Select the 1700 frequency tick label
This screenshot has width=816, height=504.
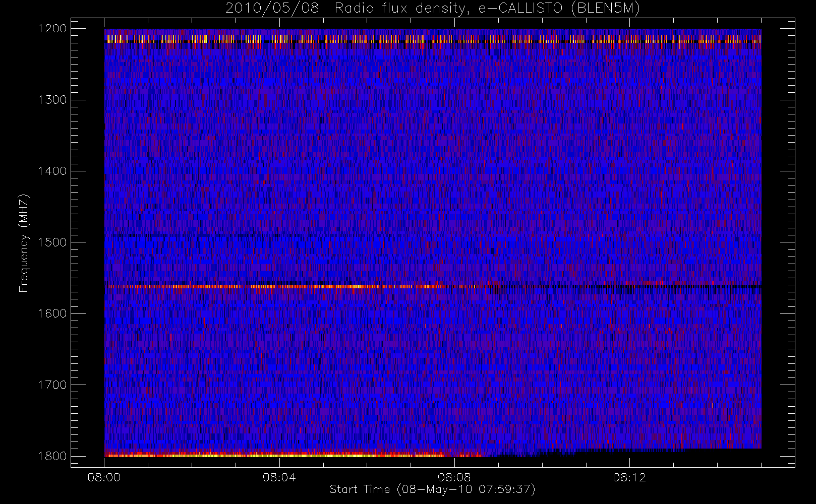(x=52, y=385)
